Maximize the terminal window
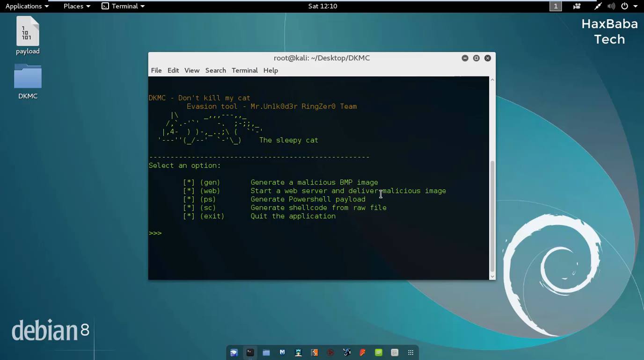644x360 pixels. [476, 58]
